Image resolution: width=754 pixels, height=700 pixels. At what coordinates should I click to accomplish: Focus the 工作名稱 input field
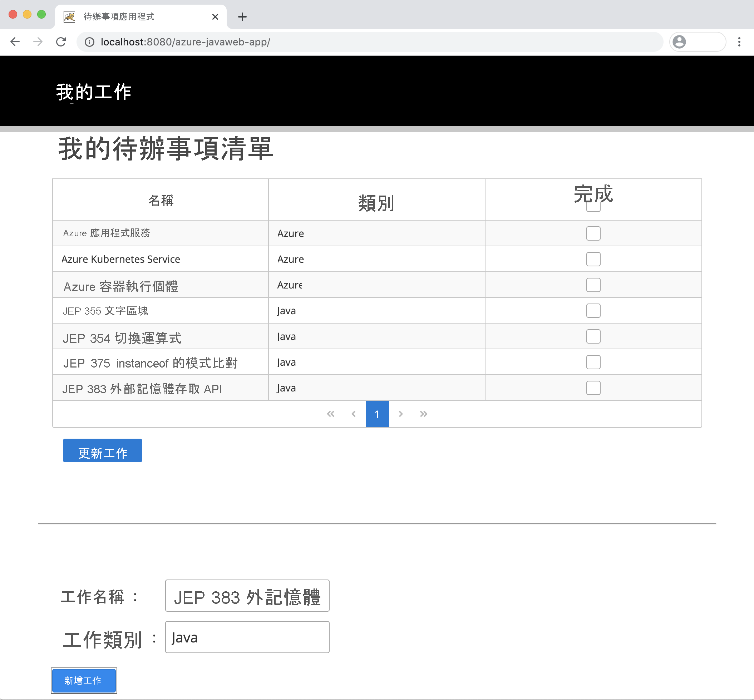click(247, 596)
